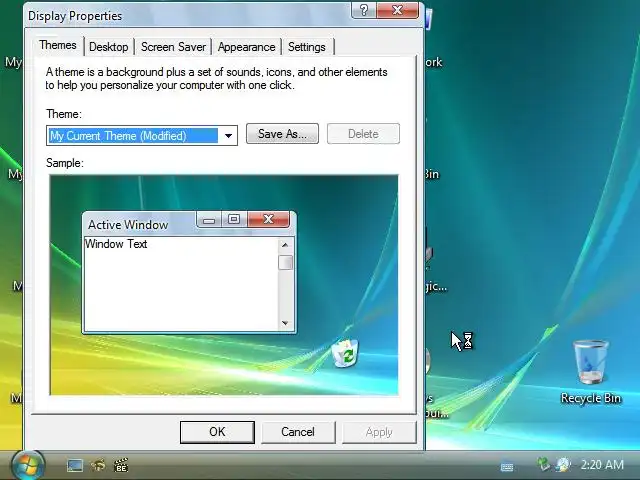Click the Delete button
The image size is (640, 480).
[363, 134]
